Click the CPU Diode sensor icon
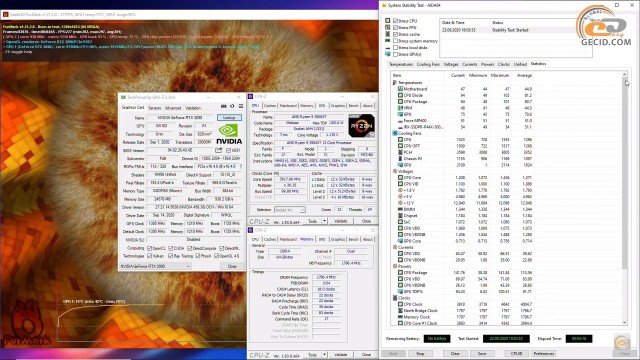 (x=400, y=95)
